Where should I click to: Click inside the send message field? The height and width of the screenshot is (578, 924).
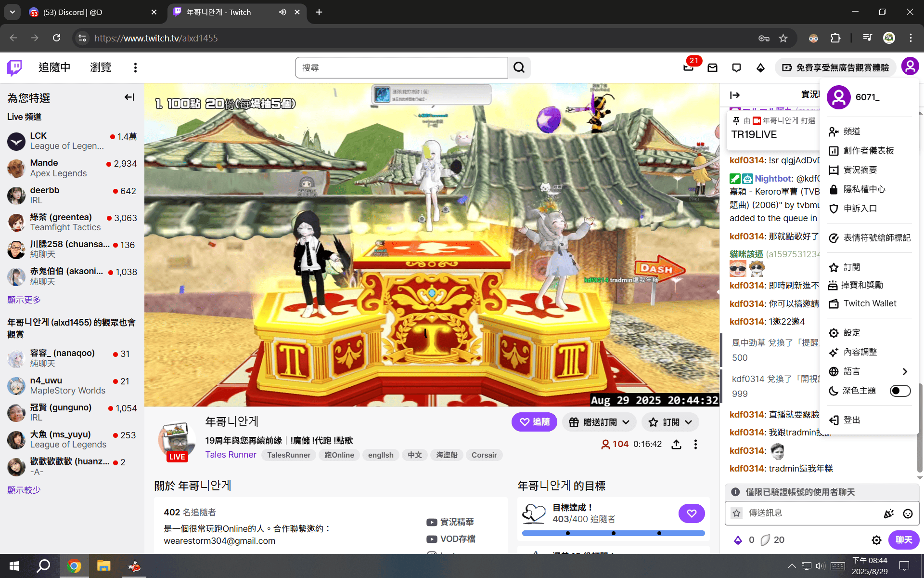tap(808, 513)
